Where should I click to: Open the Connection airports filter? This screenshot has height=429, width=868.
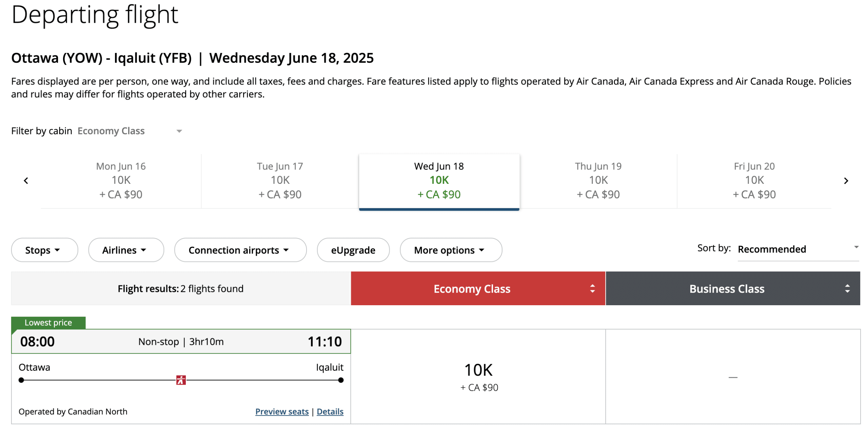pos(240,250)
